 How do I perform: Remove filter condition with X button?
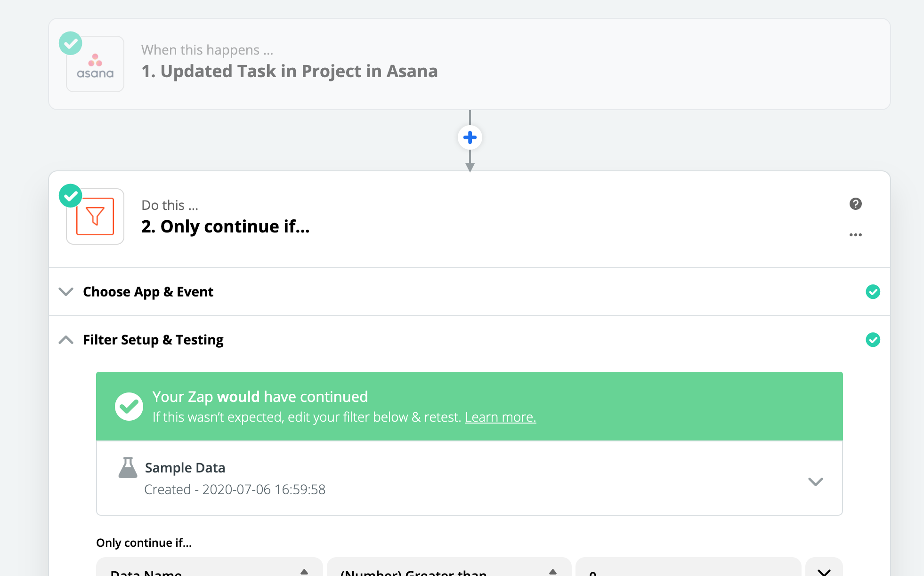click(824, 570)
